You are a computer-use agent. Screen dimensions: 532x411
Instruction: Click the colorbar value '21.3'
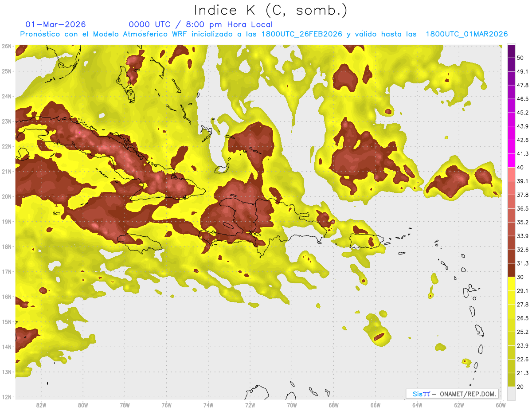(x=523, y=373)
